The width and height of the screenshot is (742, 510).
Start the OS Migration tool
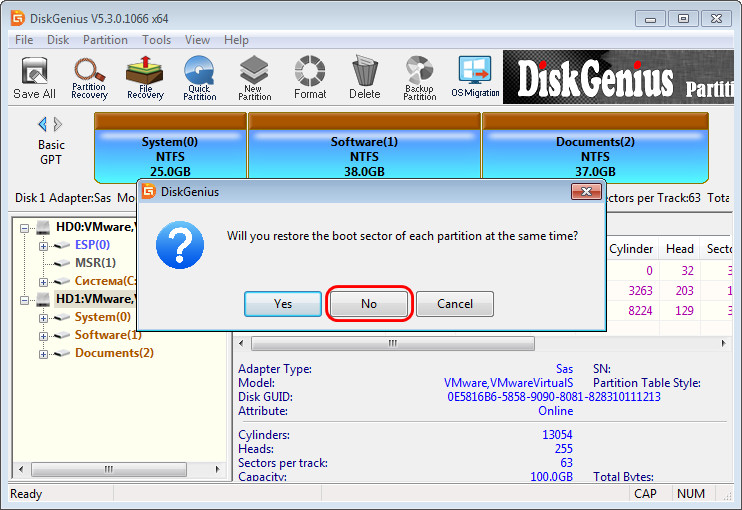click(x=475, y=78)
